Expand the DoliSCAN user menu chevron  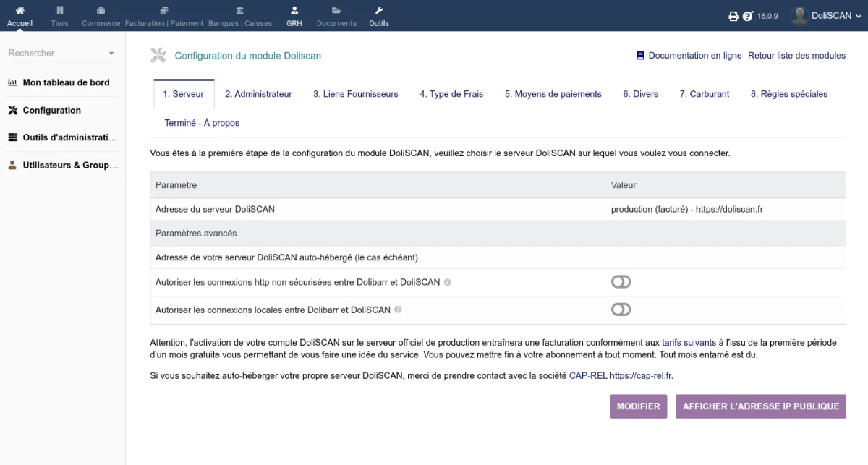click(859, 16)
